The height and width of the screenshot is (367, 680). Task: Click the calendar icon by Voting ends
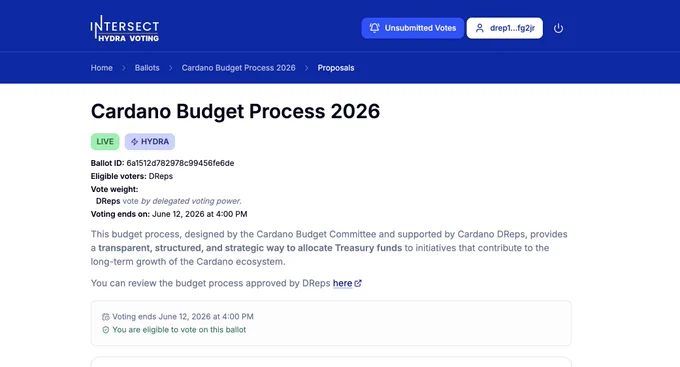[x=105, y=317]
